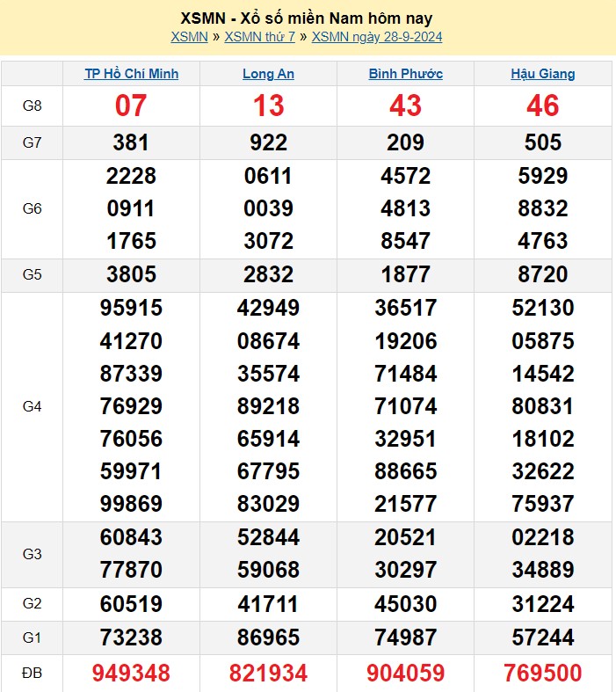The image size is (616, 692).
Task: Click G8 result 07 for Hồ Chí Minh
Action: tap(131, 106)
